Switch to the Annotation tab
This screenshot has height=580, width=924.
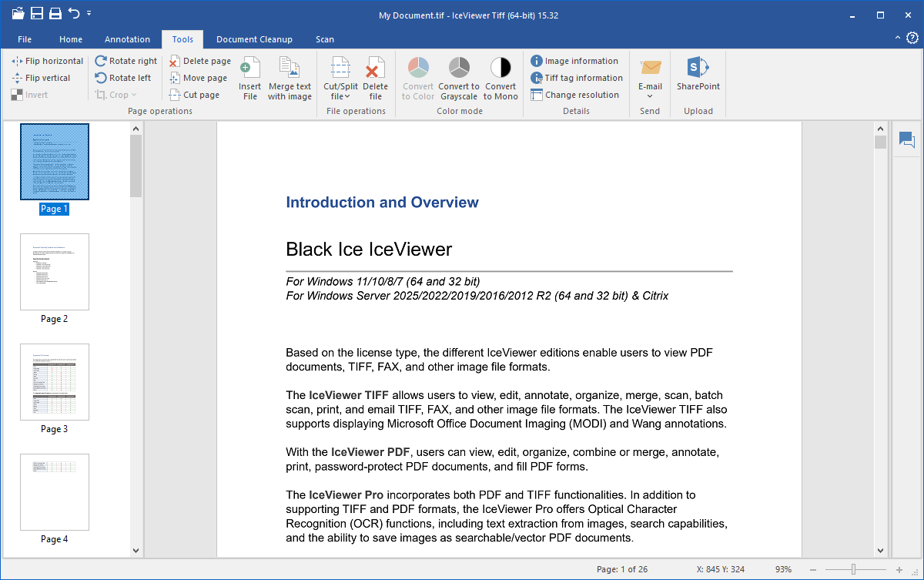coord(128,39)
